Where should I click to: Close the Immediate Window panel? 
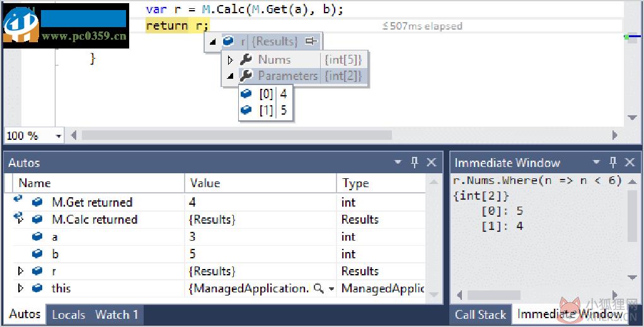[x=630, y=163]
